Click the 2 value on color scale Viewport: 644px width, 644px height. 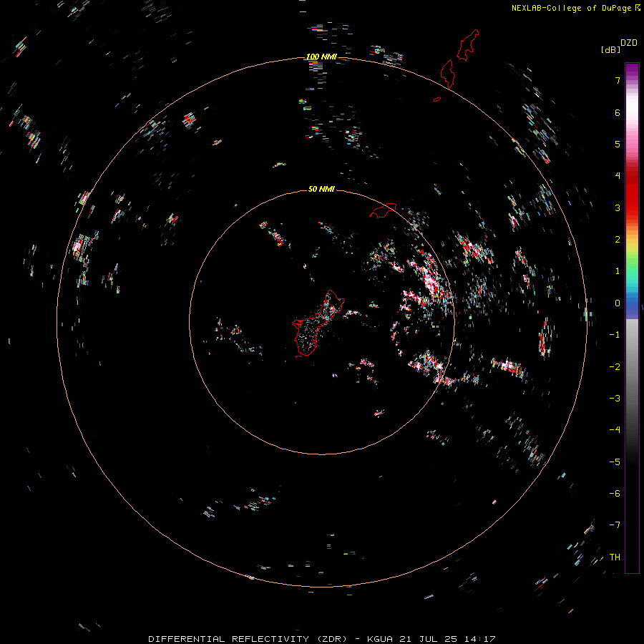tap(618, 240)
